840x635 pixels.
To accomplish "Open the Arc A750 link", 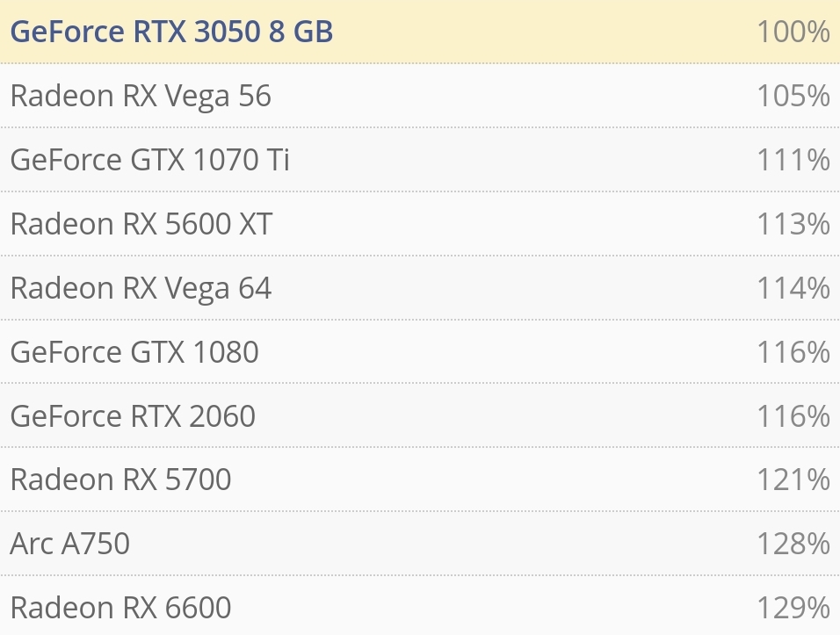I will [x=70, y=544].
